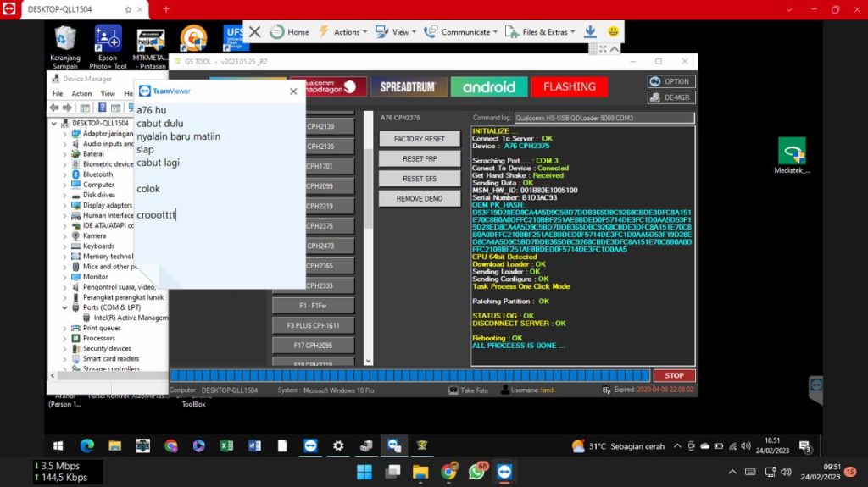Switch to the SPREADTRUM tab
868x487 pixels.
click(408, 87)
